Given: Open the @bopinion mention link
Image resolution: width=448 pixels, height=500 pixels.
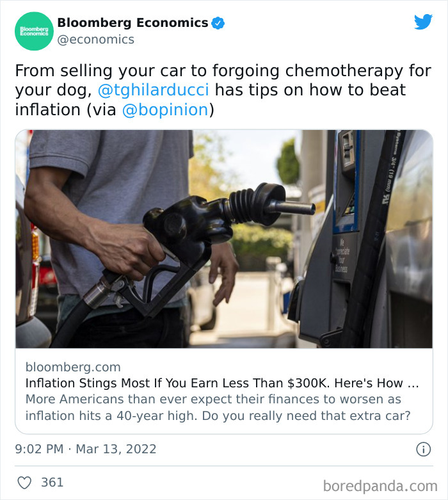Looking at the screenshot, I should pyautogui.click(x=165, y=109).
